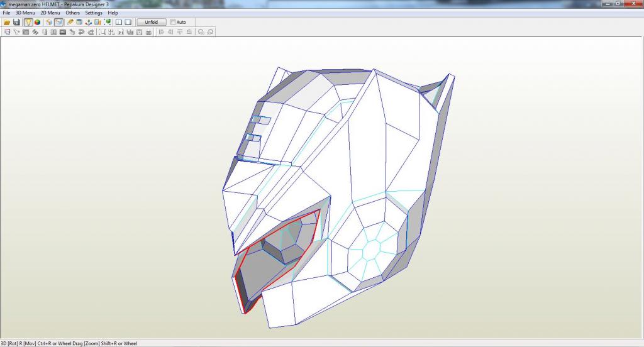Toggle the highlighted edges display icon
This screenshot has height=347, width=644.
pos(58,22)
